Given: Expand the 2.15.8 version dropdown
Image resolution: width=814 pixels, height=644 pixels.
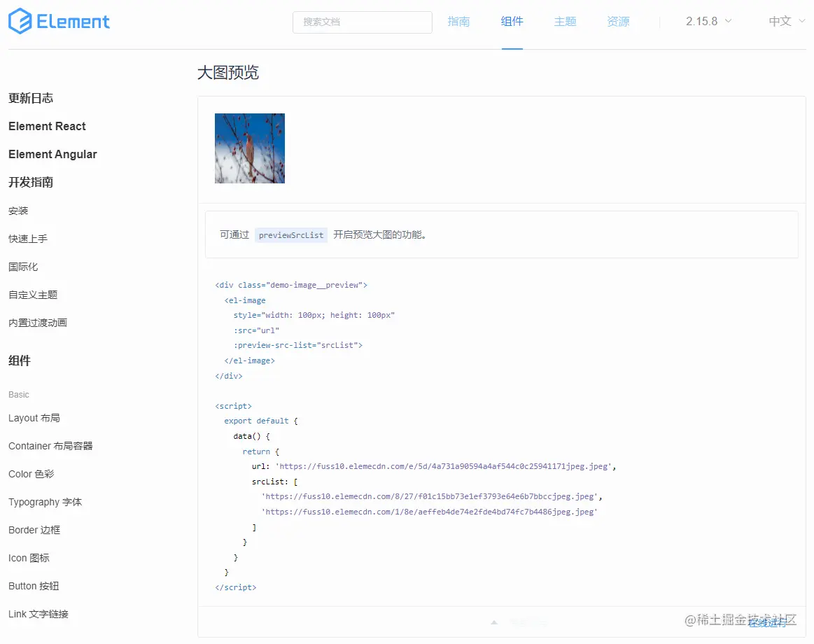Looking at the screenshot, I should (708, 21).
